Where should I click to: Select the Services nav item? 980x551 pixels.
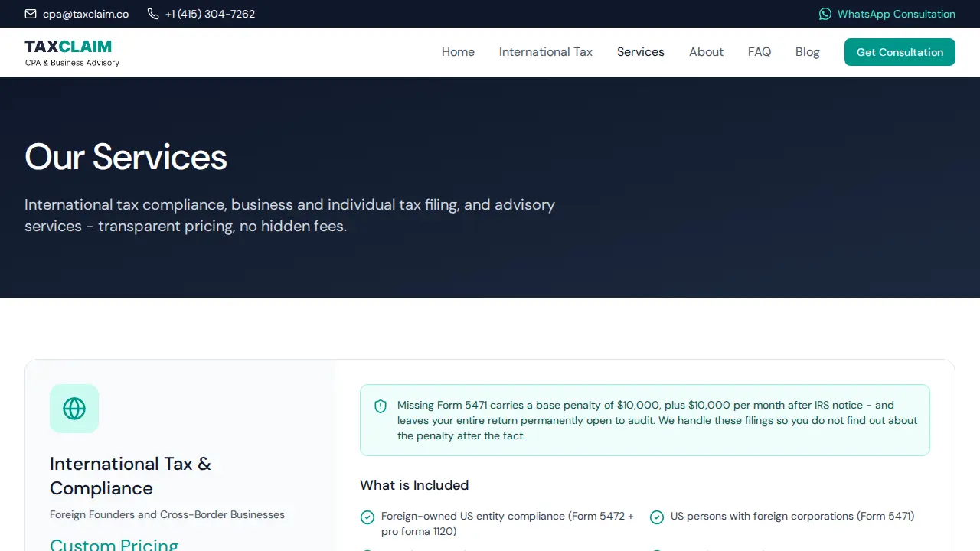(641, 52)
